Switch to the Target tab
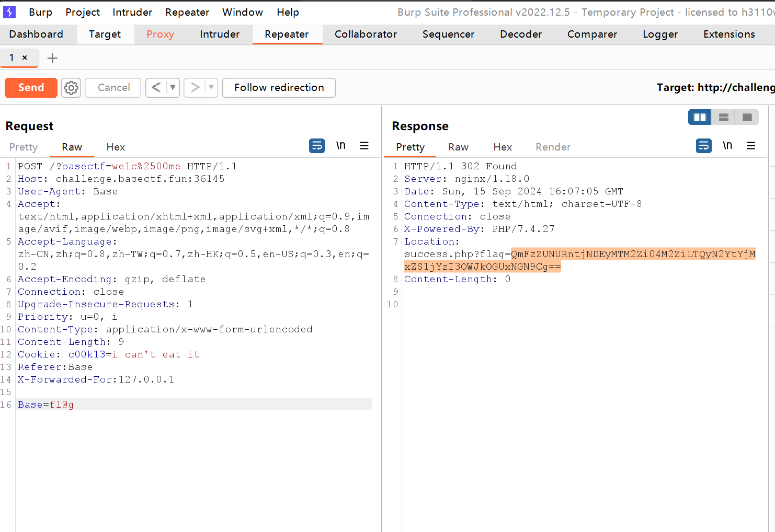Screen dimensions: 775x532 pos(105,34)
